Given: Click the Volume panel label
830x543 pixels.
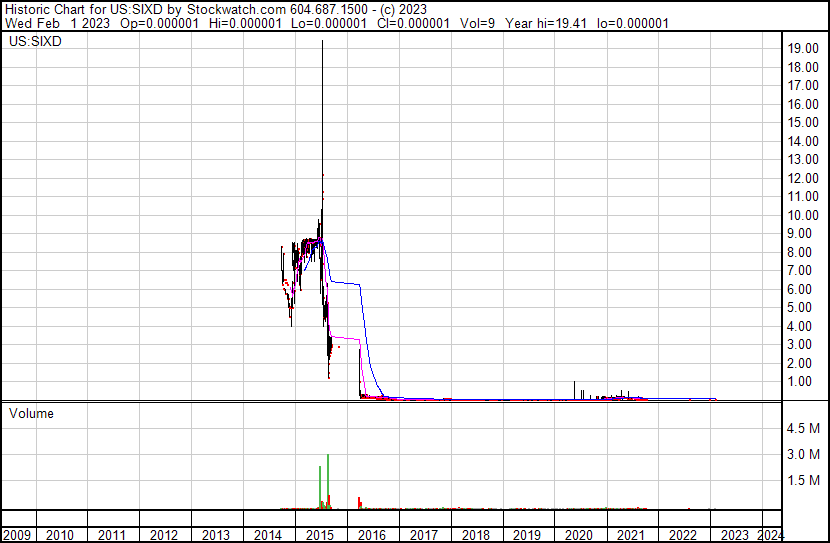Looking at the screenshot, I should (x=31, y=414).
